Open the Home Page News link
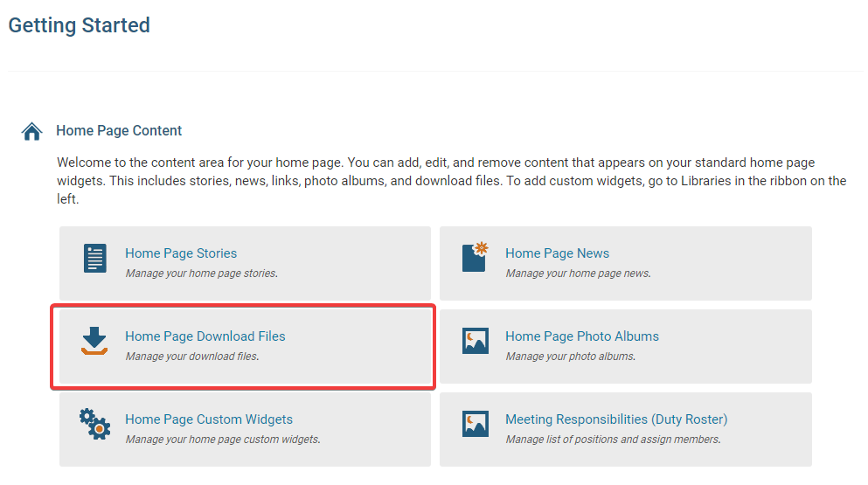This screenshot has height=485, width=868. point(557,253)
